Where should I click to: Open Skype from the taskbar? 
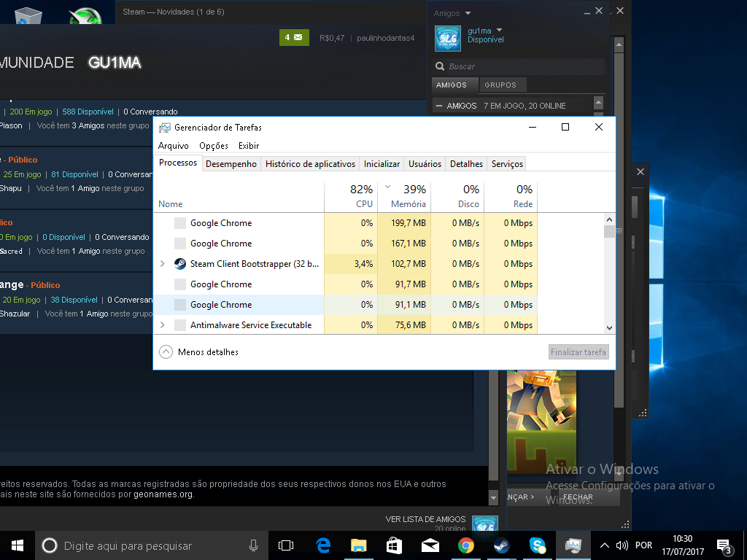[538, 545]
